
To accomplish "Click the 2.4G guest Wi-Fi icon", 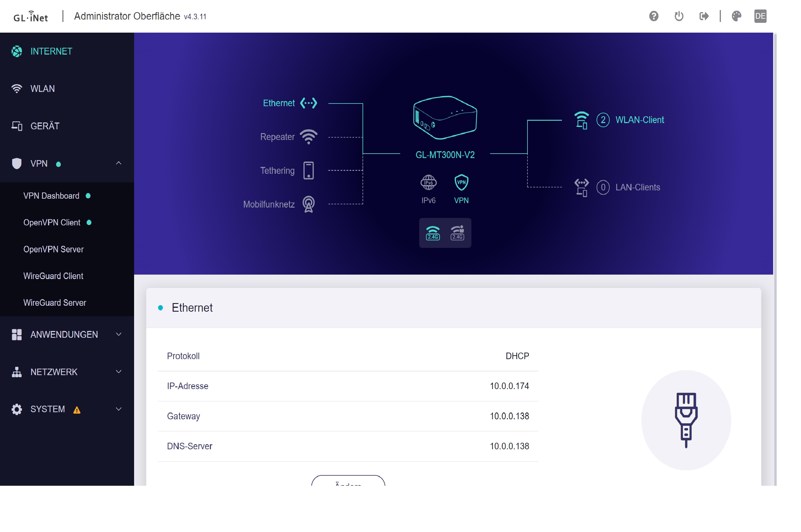I will 457,233.
